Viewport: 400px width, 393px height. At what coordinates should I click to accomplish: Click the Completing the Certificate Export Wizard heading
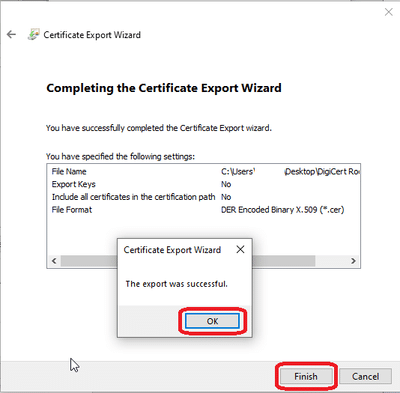[x=164, y=88]
